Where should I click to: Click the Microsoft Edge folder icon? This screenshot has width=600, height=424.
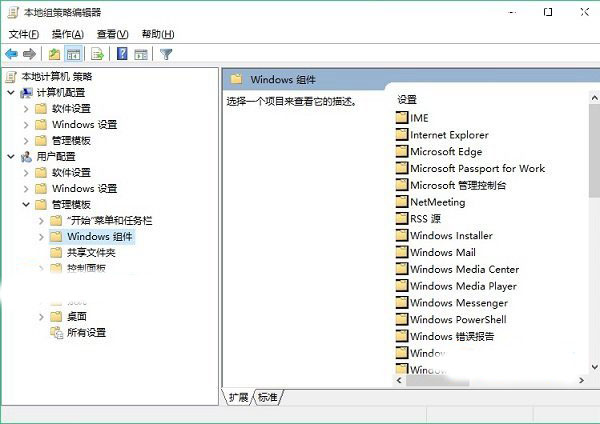(x=402, y=151)
